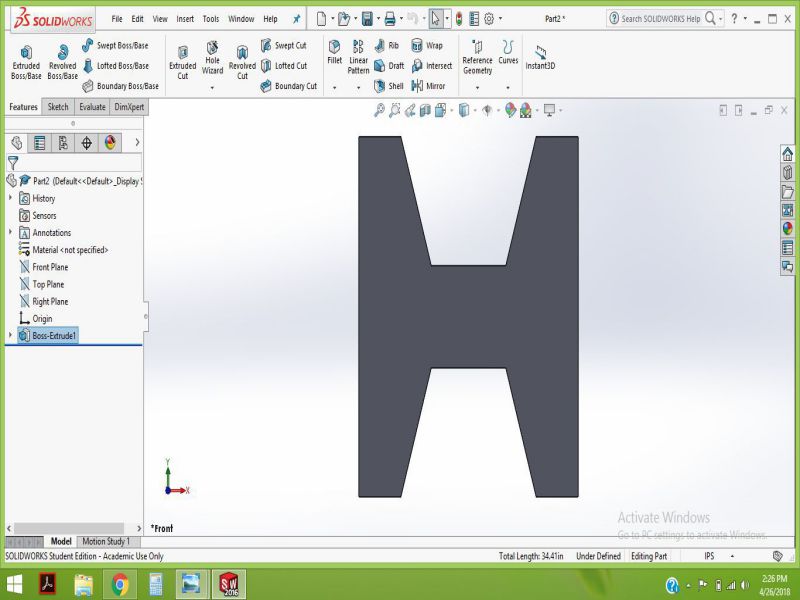Image resolution: width=800 pixels, height=600 pixels.
Task: Select the Lofted Cut tool
Action: pos(284,66)
